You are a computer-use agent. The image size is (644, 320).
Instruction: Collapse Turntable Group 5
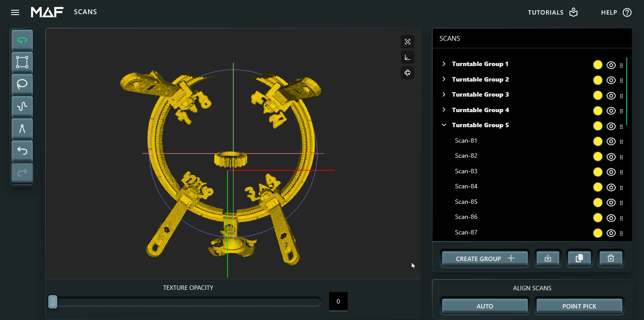[444, 125]
